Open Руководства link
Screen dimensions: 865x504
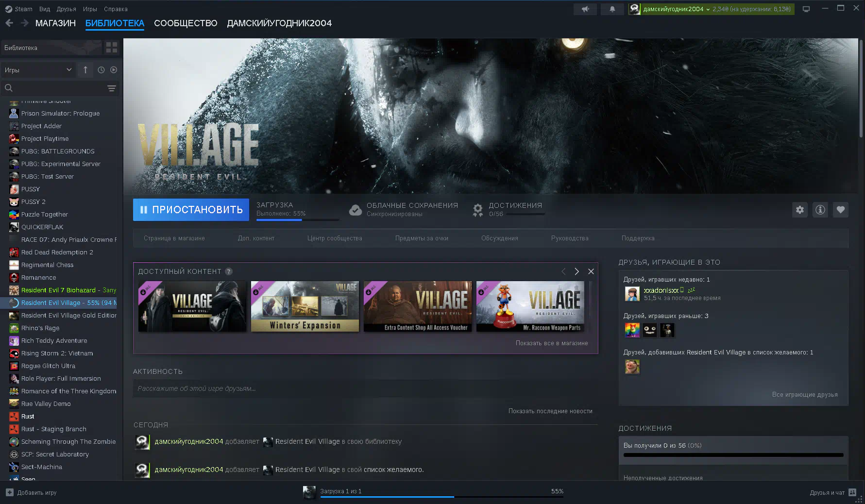coord(570,238)
